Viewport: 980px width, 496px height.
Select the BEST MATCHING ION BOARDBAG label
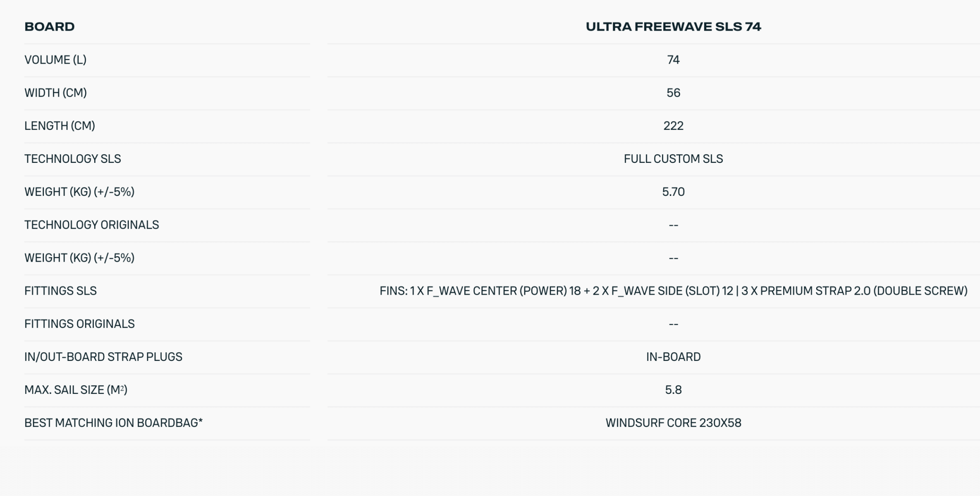tap(113, 424)
